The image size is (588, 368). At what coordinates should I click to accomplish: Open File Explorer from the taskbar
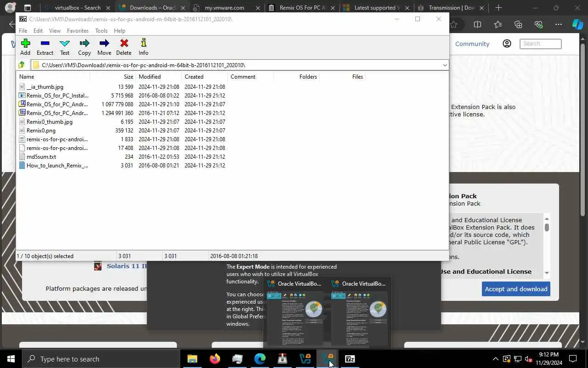(x=192, y=359)
